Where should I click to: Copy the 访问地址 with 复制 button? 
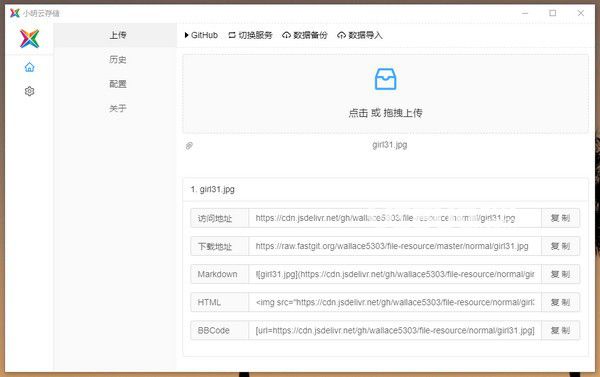tap(561, 218)
